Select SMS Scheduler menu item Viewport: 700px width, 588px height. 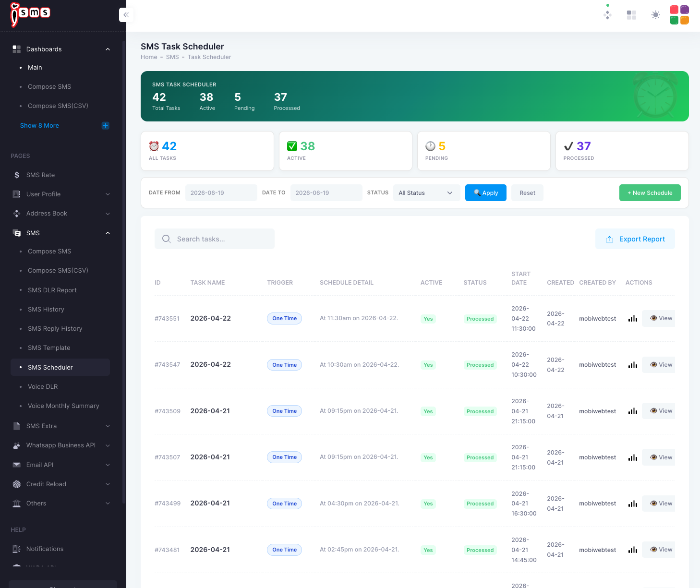(60, 367)
